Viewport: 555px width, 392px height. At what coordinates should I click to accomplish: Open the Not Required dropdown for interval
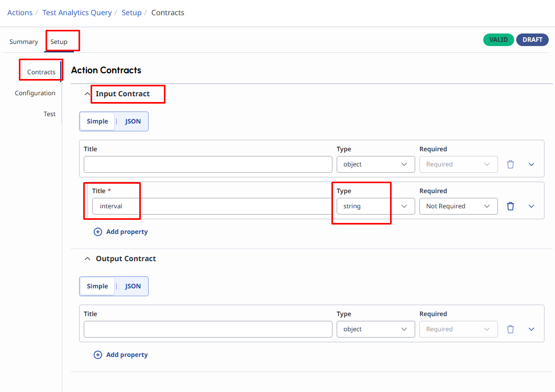click(458, 206)
